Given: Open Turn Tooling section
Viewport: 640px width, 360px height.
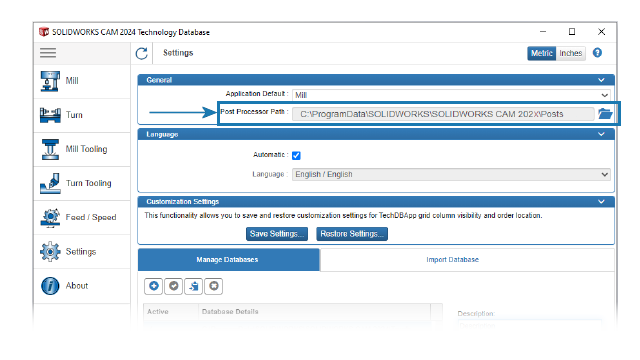Looking at the screenshot, I should 82,183.
